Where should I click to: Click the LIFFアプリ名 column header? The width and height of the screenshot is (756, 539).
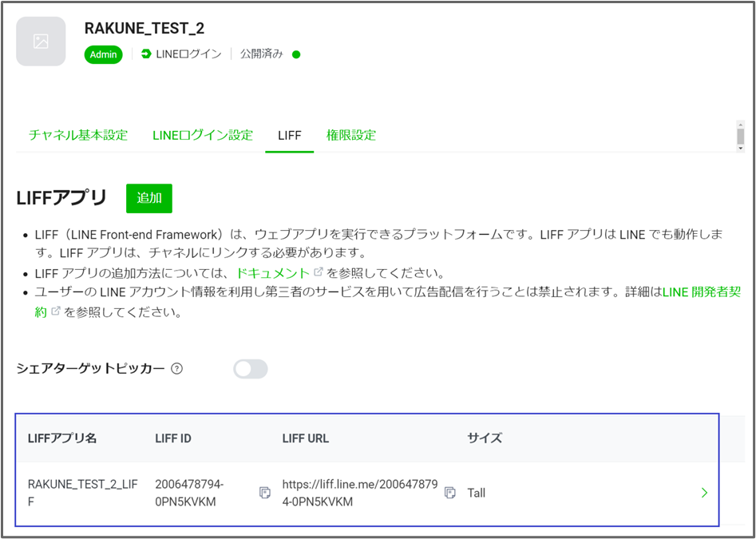tap(63, 438)
